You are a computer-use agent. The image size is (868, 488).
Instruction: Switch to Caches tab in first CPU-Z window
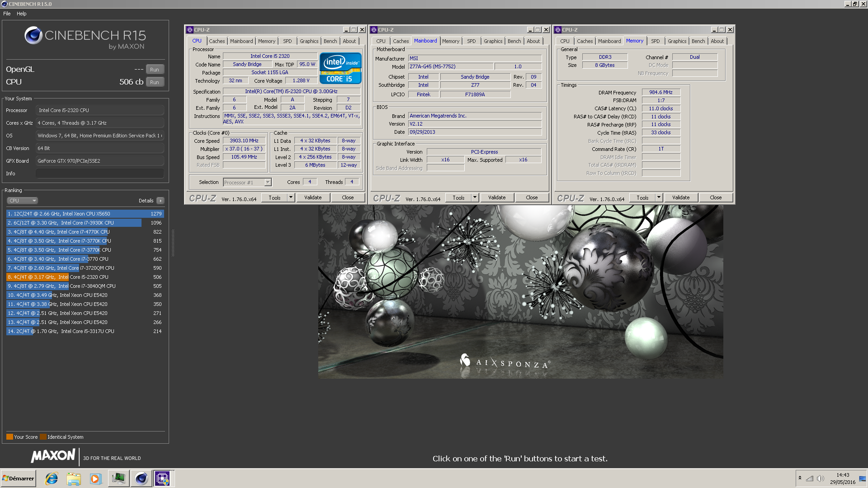click(217, 41)
